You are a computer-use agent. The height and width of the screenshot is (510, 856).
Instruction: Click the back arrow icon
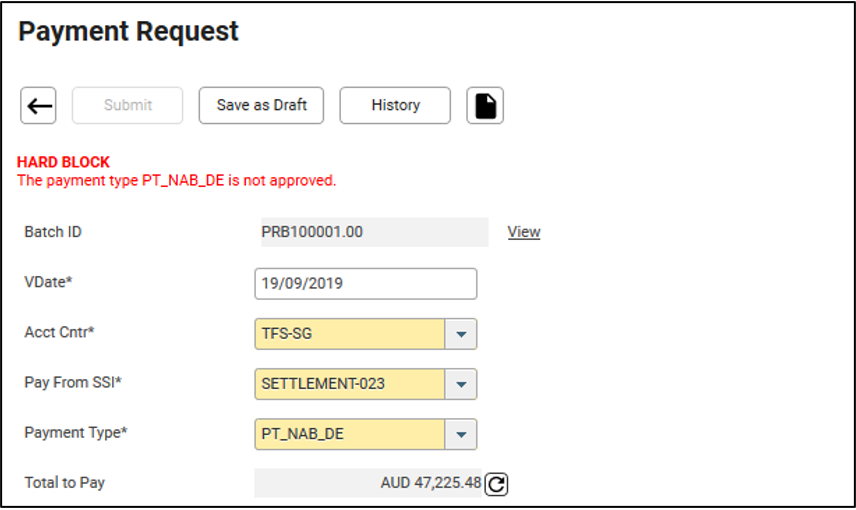pos(39,105)
